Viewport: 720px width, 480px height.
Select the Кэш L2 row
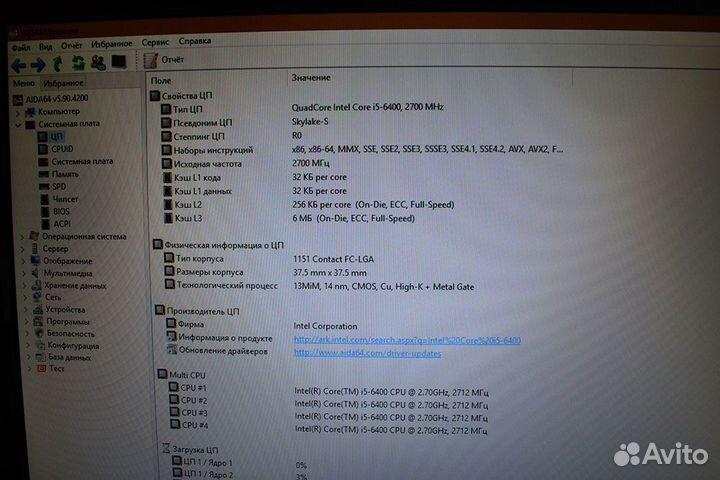(309, 205)
